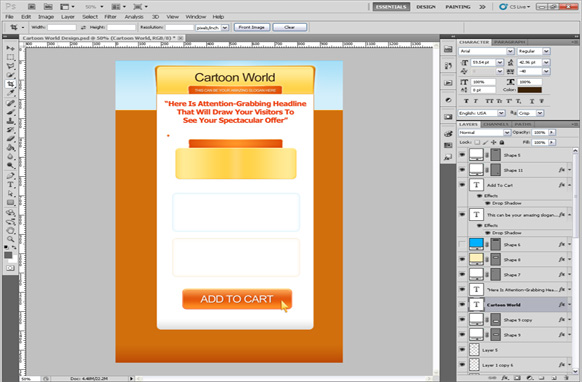This screenshot has height=382, width=582.
Task: Hide the Shape 7 layer
Action: 462,274
